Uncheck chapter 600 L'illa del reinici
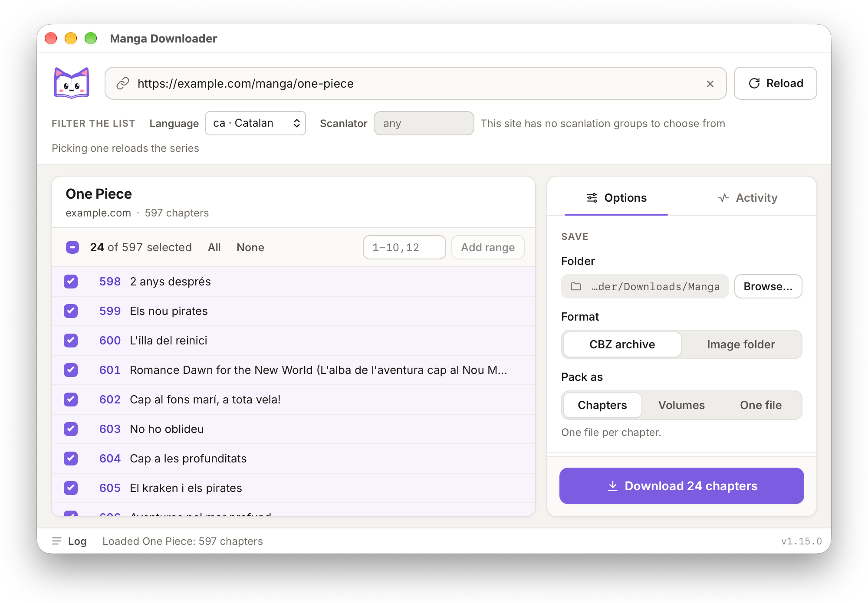The width and height of the screenshot is (868, 603). pyautogui.click(x=71, y=341)
